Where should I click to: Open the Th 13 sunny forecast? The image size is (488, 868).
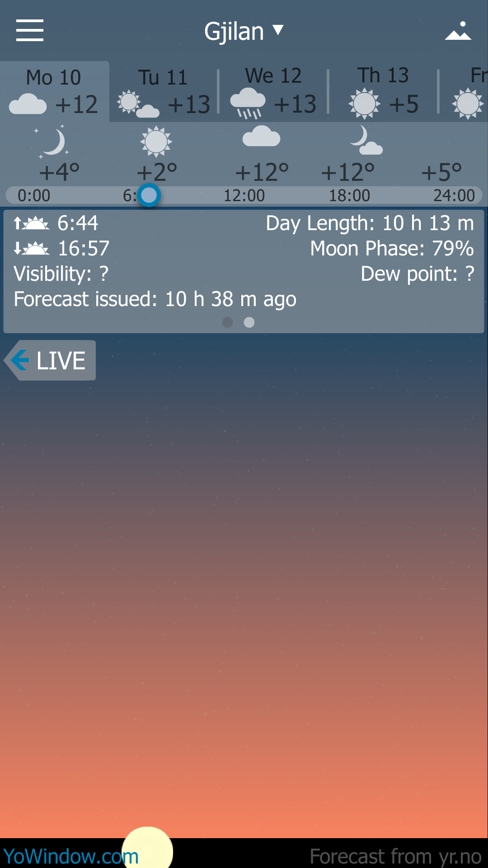pyautogui.click(x=383, y=92)
